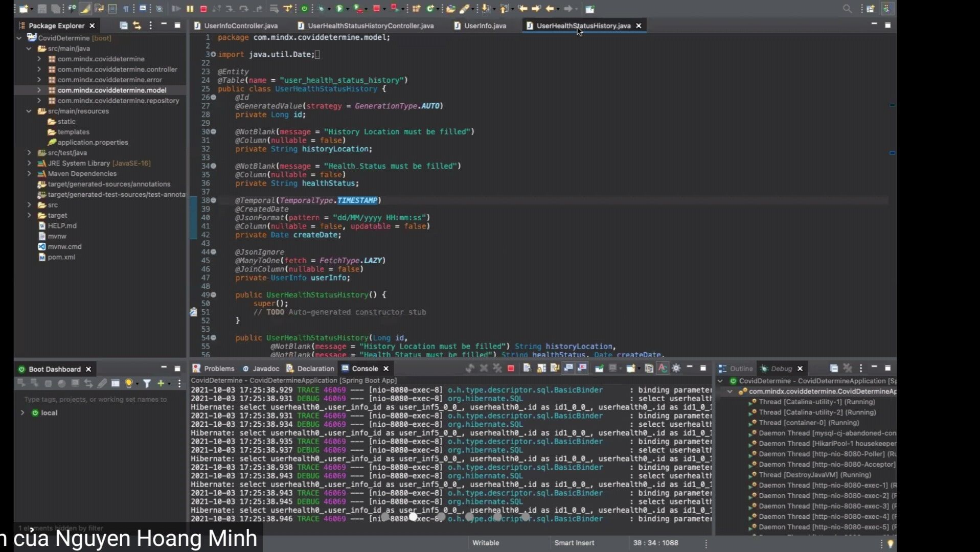Viewport: 980px width, 552px height.
Task: Click the Search magnifier icon in toolbar
Action: pos(847,9)
